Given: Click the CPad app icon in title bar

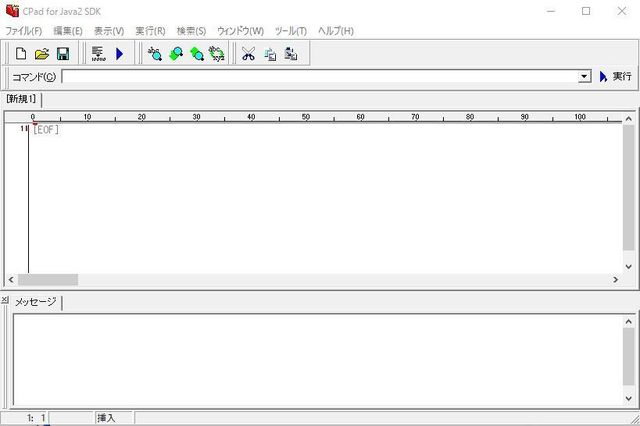Looking at the screenshot, I should coord(12,11).
